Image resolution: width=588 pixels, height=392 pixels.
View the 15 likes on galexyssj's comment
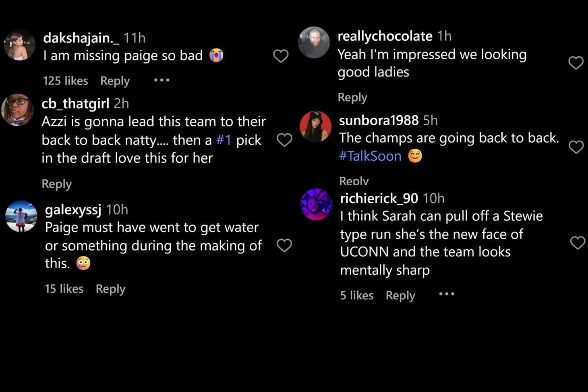[64, 288]
